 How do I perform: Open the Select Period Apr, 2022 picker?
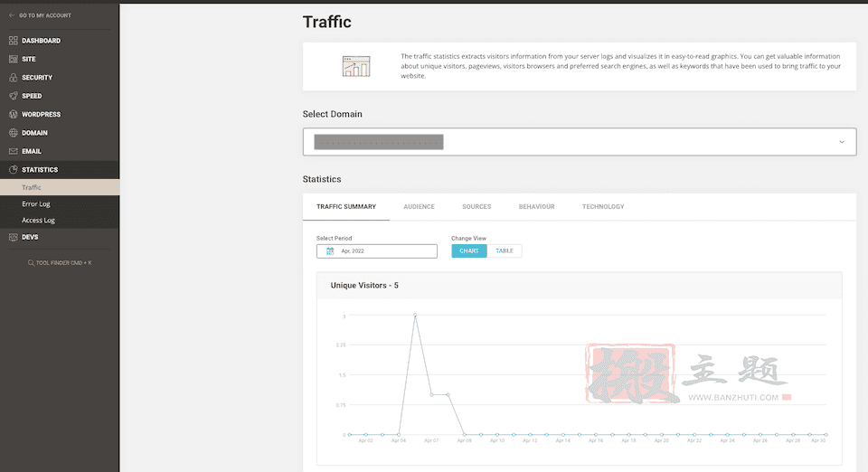click(x=376, y=250)
